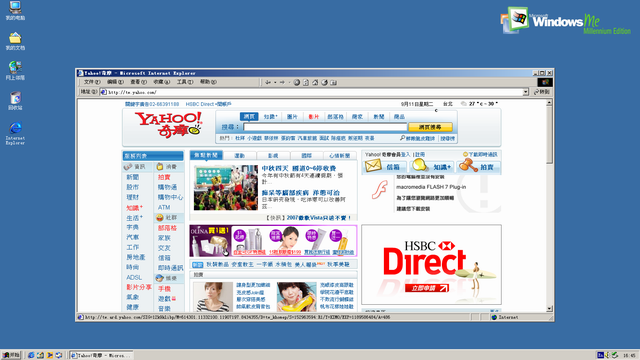Switch to 運動 news tab
The width and height of the screenshot is (640, 360).
(240, 156)
